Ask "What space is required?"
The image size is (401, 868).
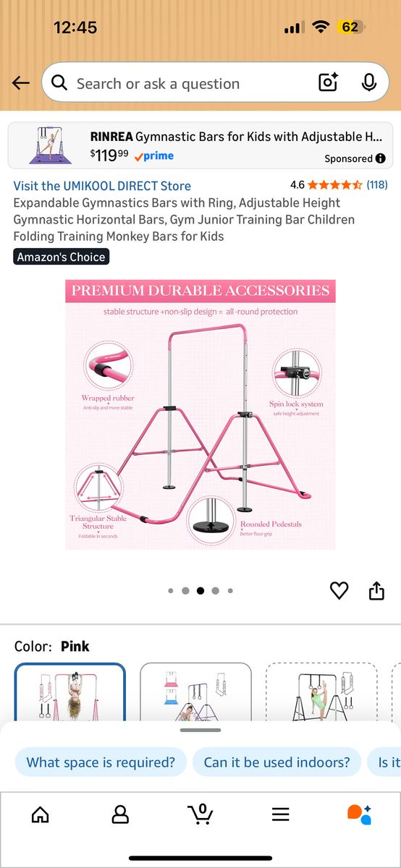pos(101,762)
